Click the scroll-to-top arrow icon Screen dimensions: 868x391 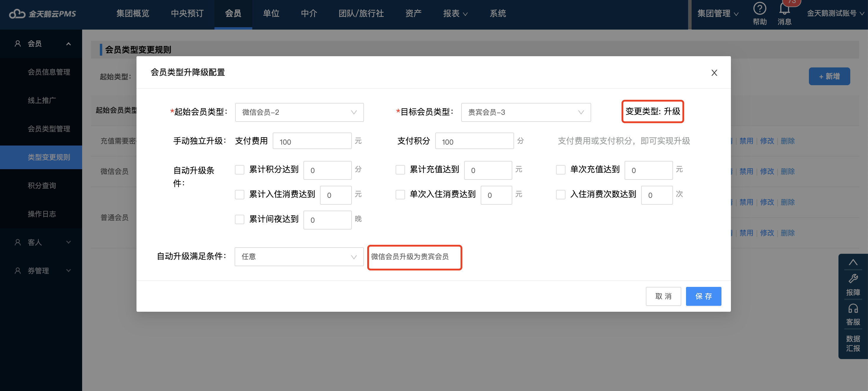pos(853,262)
